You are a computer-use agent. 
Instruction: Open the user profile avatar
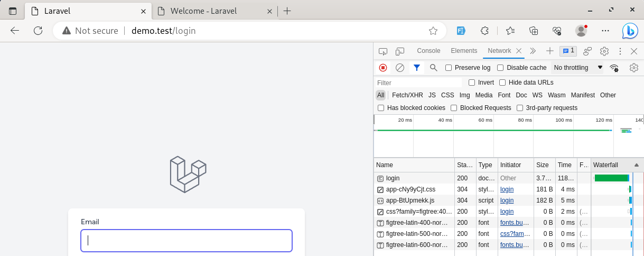(581, 31)
